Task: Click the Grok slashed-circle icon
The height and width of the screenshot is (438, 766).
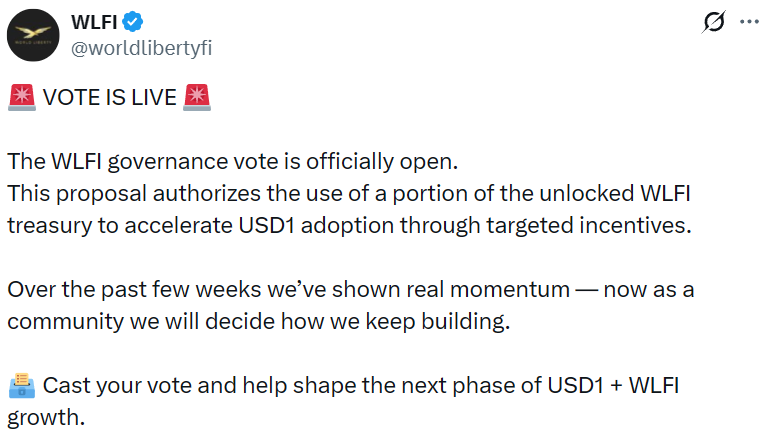Action: pos(715,22)
